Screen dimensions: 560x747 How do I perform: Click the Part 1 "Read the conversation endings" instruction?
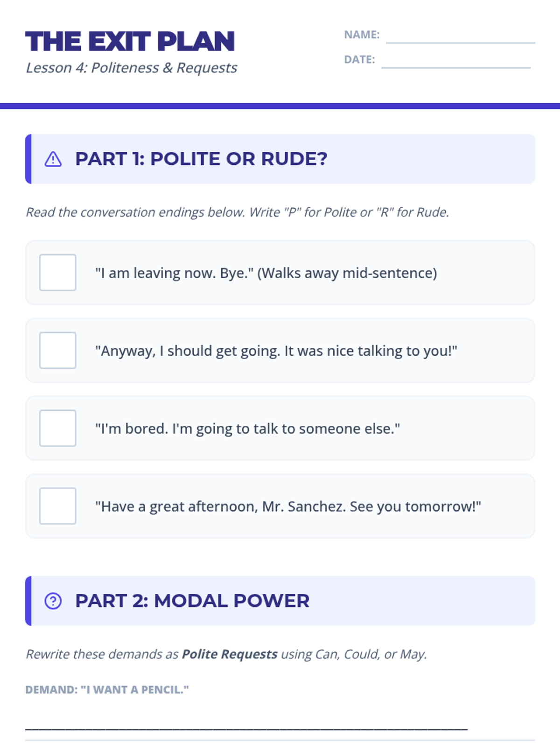coord(237,212)
